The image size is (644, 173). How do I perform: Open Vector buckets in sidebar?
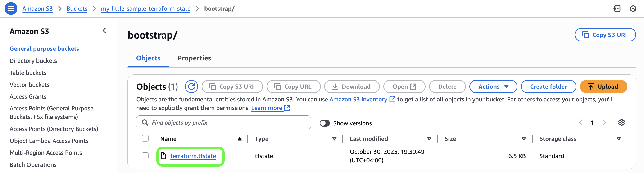click(30, 85)
